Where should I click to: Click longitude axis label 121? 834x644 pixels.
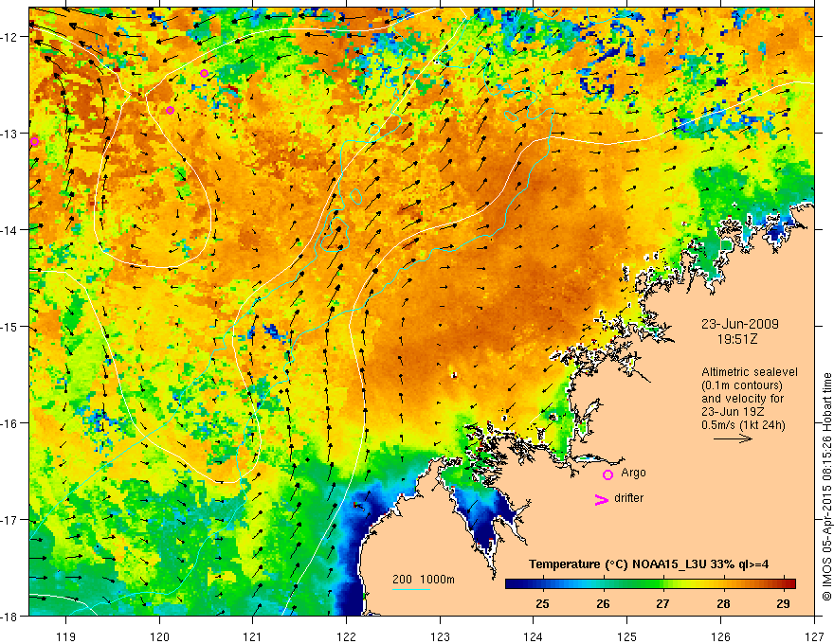click(x=253, y=636)
